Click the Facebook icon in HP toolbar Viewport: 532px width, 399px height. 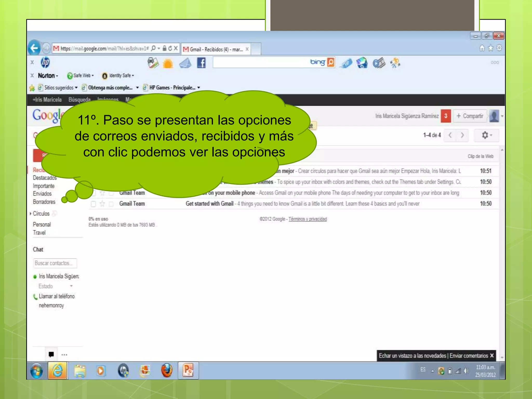pos(201,63)
